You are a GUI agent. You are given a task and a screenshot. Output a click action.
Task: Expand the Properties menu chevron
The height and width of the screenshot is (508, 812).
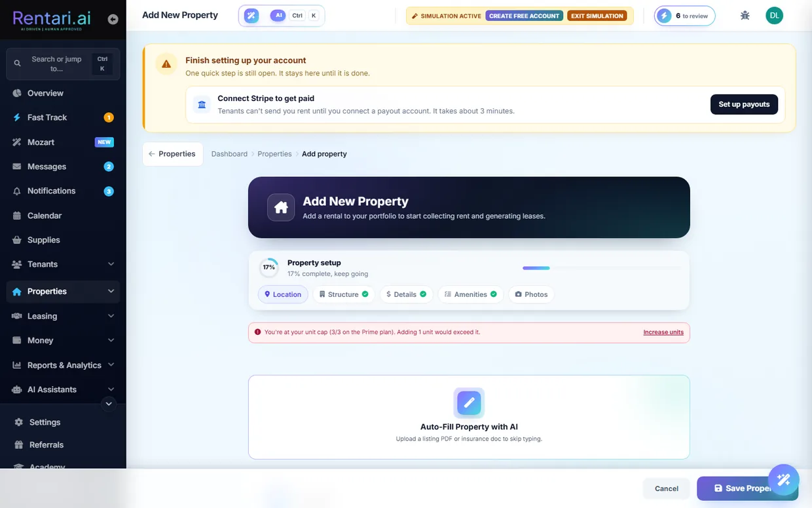click(x=111, y=291)
